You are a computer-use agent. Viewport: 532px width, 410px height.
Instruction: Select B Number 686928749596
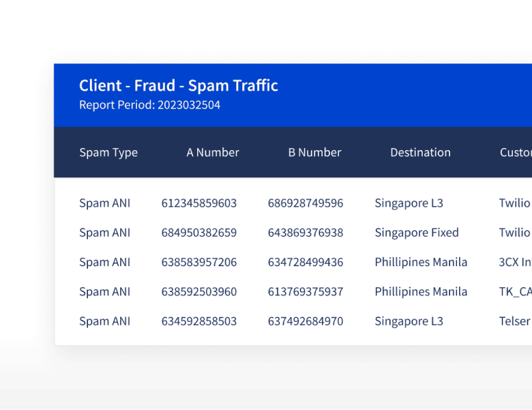pyautogui.click(x=306, y=203)
